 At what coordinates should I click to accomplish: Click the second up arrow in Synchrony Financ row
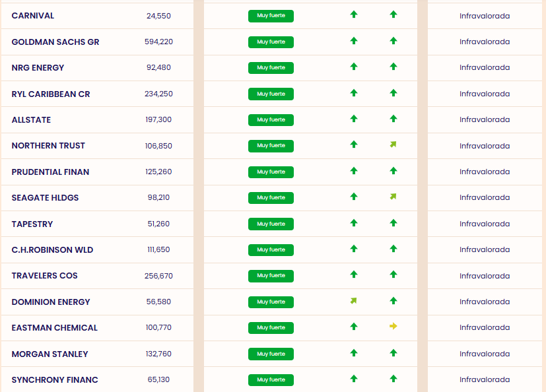(x=393, y=379)
